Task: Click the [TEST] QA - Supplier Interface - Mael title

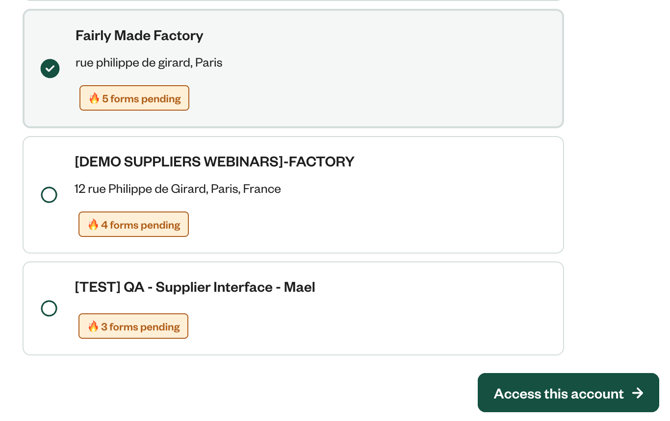Action: [x=195, y=287]
